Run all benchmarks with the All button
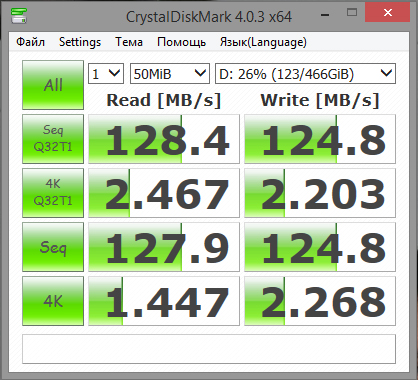 (53, 85)
